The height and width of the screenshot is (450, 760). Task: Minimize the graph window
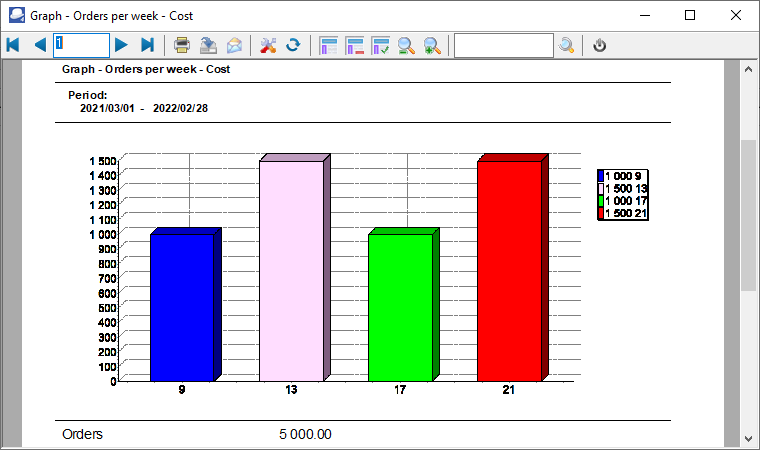pyautogui.click(x=645, y=16)
